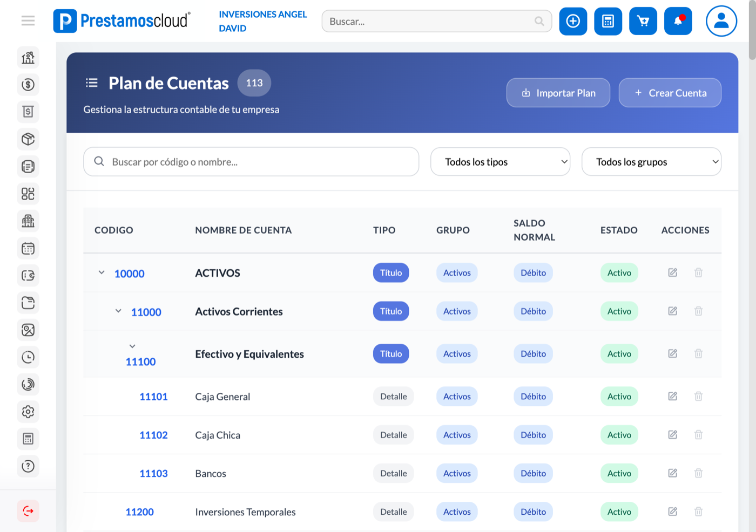Open account code 11101 link
This screenshot has height=532, width=756.
[x=153, y=397]
